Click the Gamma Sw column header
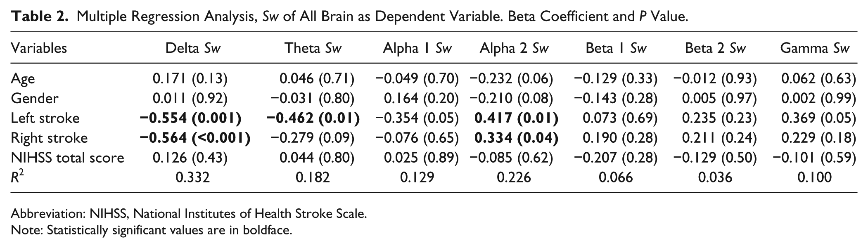Screen dimensions: 868x248 pyautogui.click(x=814, y=48)
